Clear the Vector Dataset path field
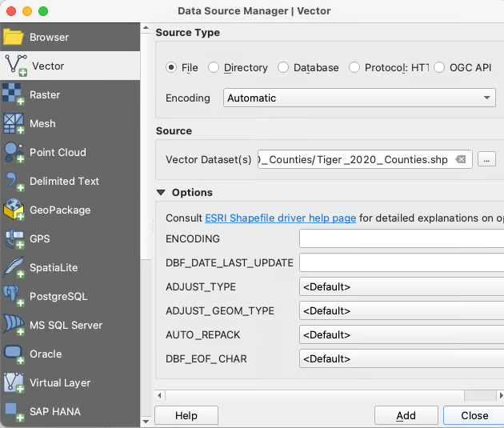 (461, 159)
